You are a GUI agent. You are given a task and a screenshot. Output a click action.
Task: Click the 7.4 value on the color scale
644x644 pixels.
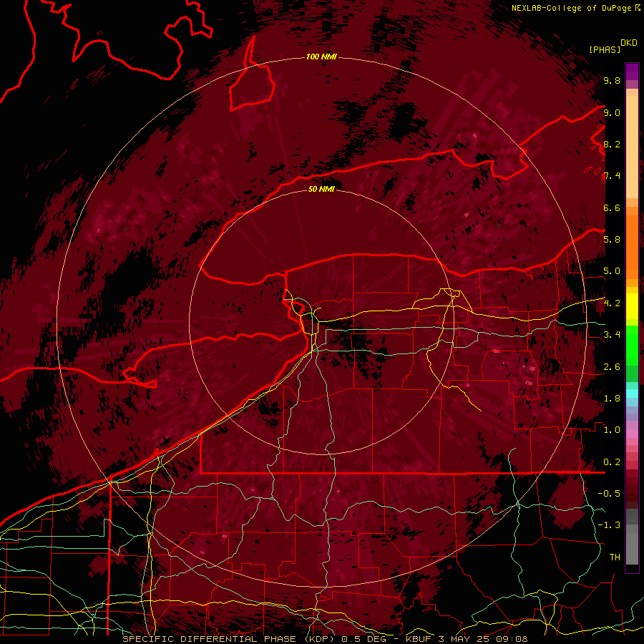pos(612,176)
